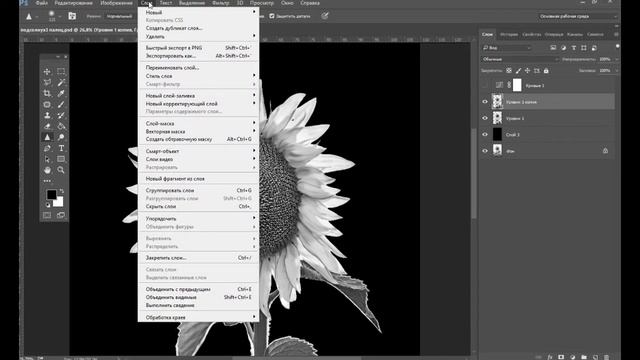Viewport: 640px width, 360px height.
Task: Select the Dodge tool
Action: click(x=61, y=137)
